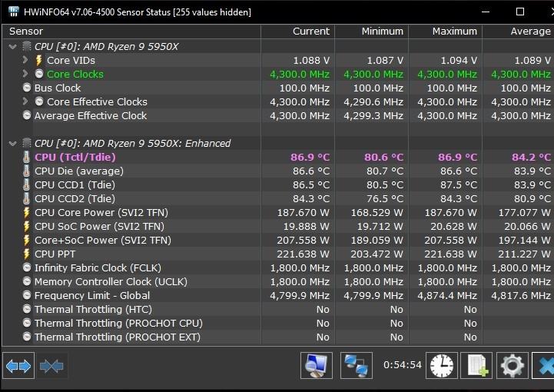Select the CPU [#0]: AMD Ryzen 9 5950X: Enhanced heading
Screen dimensions: 554x392
pyautogui.click(x=132, y=144)
